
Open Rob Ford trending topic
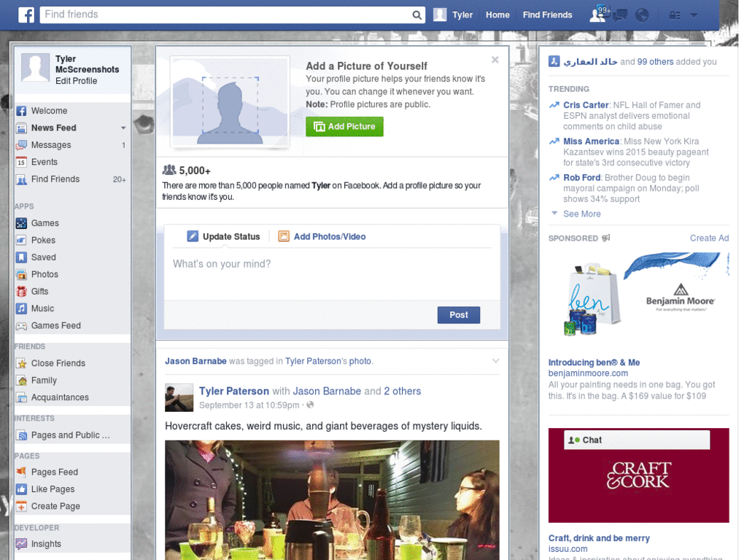pos(581,178)
